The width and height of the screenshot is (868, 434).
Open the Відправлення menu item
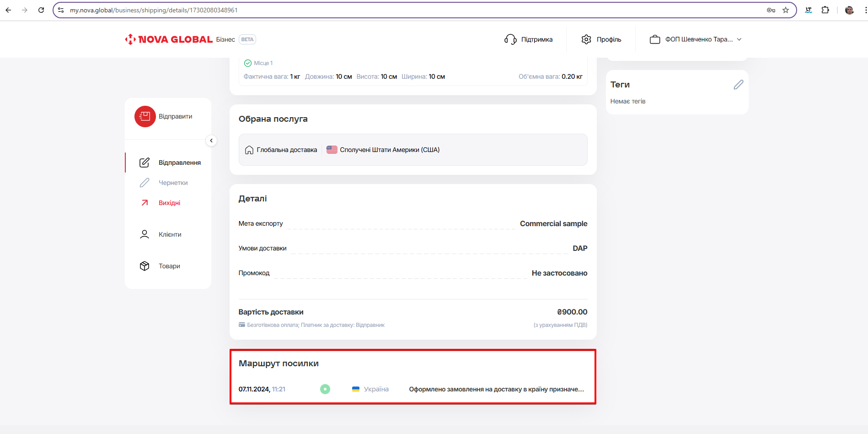click(179, 163)
